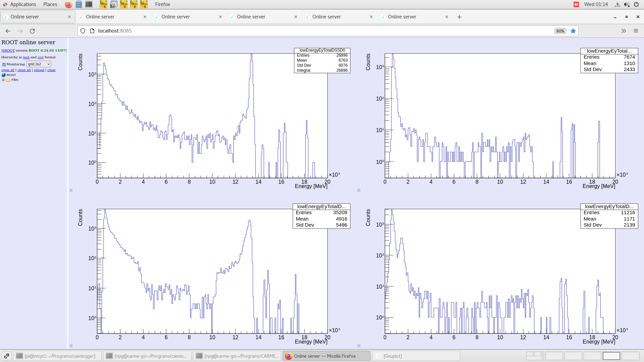Screen dimensions: 644x362
Task: Open the Applications menu in top bar
Action: [x=23, y=4]
